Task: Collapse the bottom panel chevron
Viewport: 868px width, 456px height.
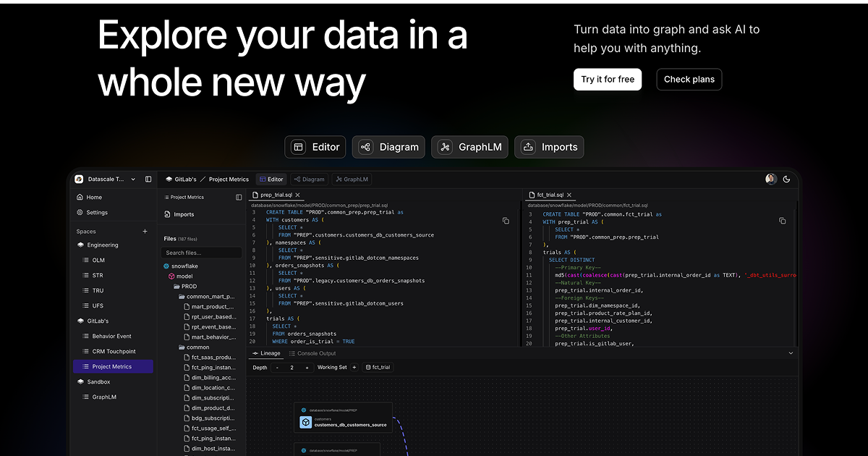Action: coord(791,353)
